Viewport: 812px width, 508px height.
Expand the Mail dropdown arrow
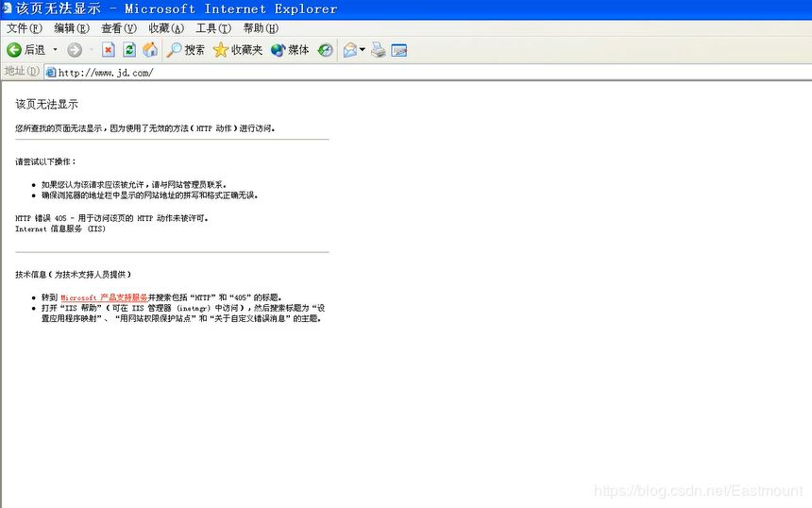pos(362,50)
